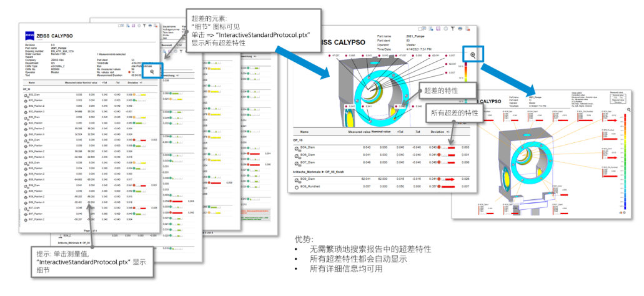Image resolution: width=644 pixels, height=296 pixels.
Task: Click the position symbol beside BO2_Position in the left report
Action: click(x=26, y=101)
